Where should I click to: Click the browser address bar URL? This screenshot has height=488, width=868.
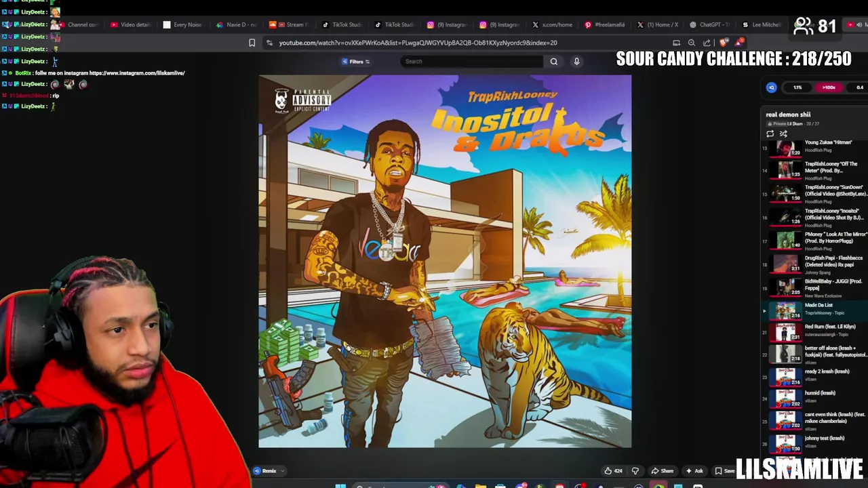point(418,43)
